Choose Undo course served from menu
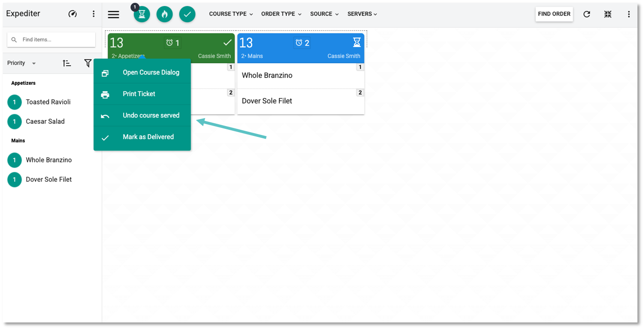 point(150,115)
